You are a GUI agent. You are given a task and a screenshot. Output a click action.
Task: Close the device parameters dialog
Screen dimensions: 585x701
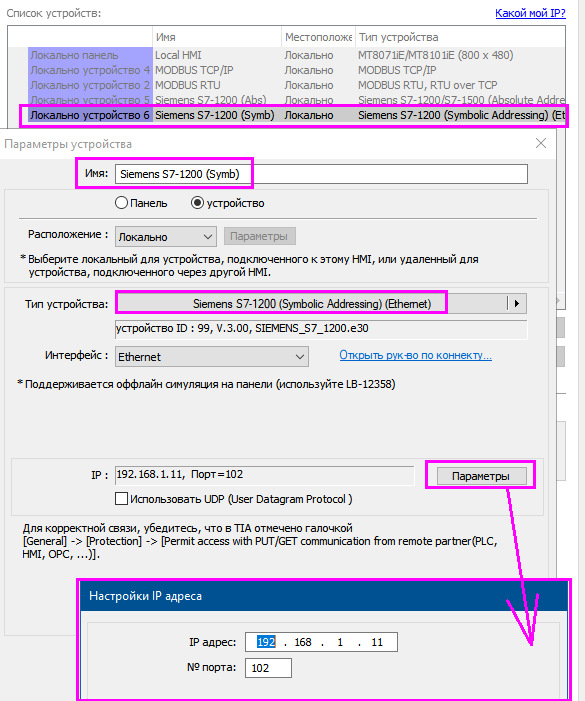pyautogui.click(x=541, y=143)
